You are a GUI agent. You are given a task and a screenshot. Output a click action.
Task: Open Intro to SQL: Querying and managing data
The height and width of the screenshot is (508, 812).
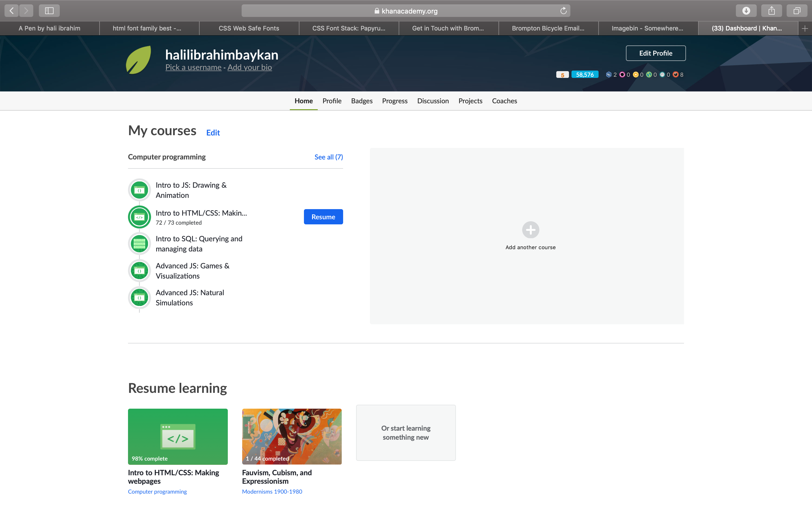(199, 244)
